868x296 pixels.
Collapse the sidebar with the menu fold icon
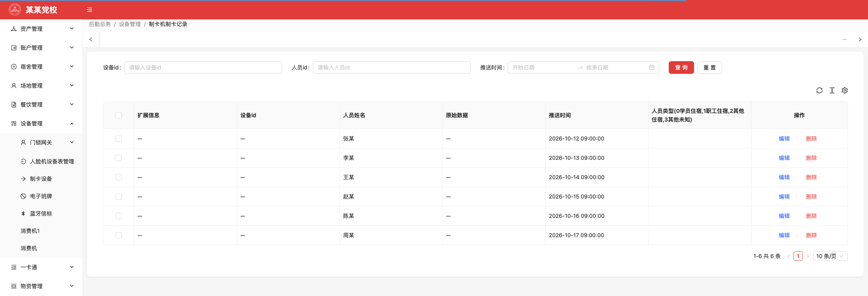[90, 10]
